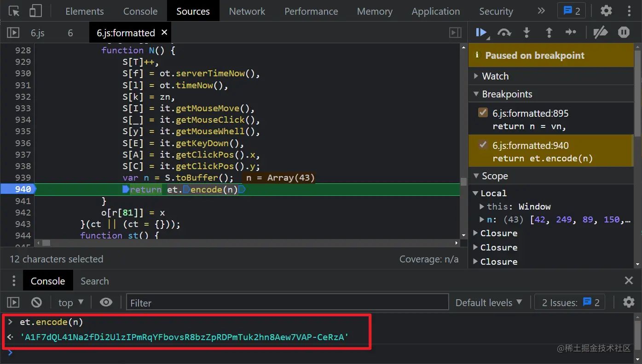Uncheck the 6.js:formatted:895 breakpoint
This screenshot has height=364, width=642.
pos(483,113)
